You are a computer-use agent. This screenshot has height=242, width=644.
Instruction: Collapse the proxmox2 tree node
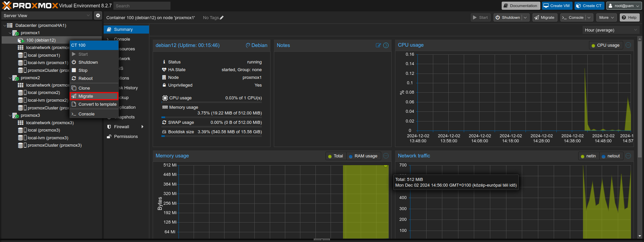(10, 78)
